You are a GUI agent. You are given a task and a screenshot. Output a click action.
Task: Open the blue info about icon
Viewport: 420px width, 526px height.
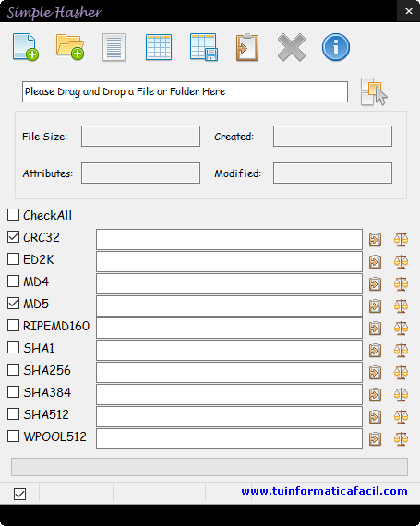(336, 47)
